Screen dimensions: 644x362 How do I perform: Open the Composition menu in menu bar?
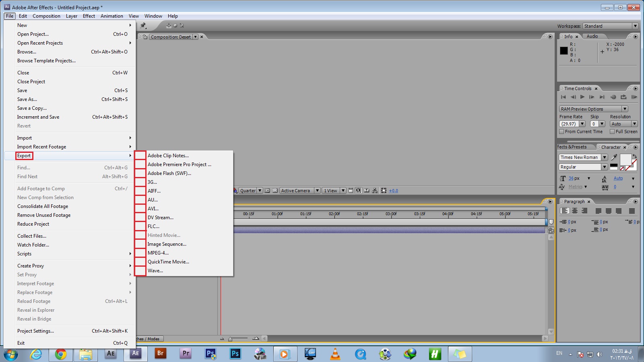point(46,16)
